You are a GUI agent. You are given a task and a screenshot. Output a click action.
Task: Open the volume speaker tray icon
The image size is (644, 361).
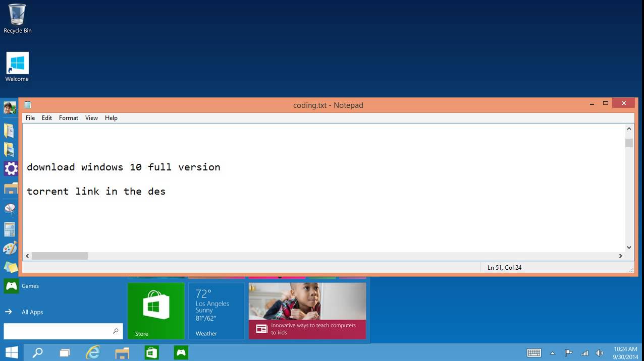coord(600,353)
